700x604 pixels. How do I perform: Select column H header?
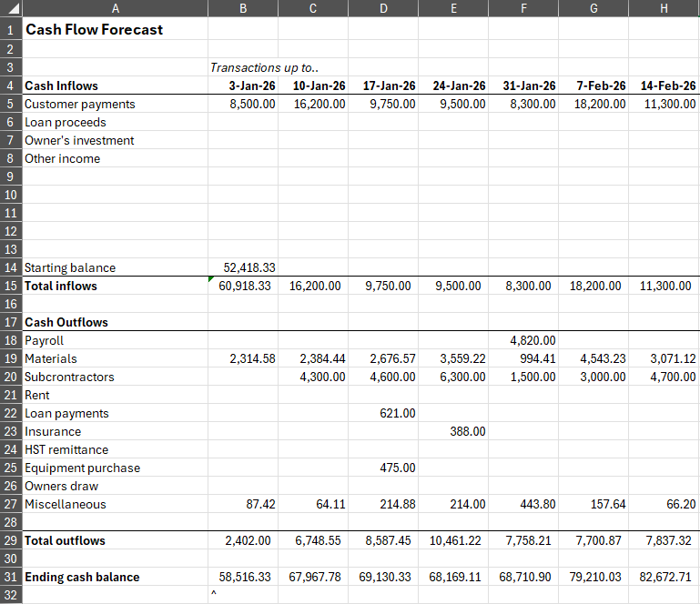[664, 8]
